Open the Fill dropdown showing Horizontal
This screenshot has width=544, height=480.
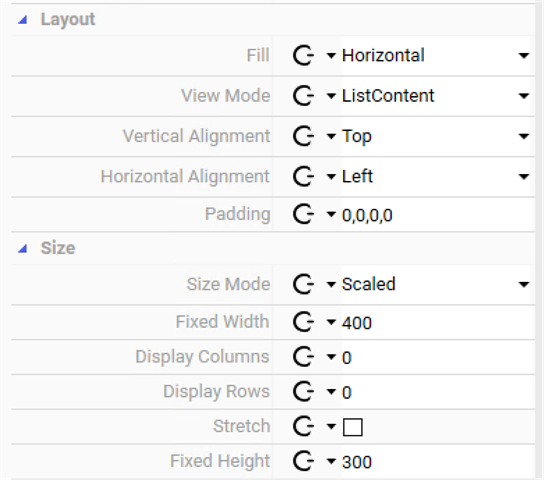tap(438, 55)
